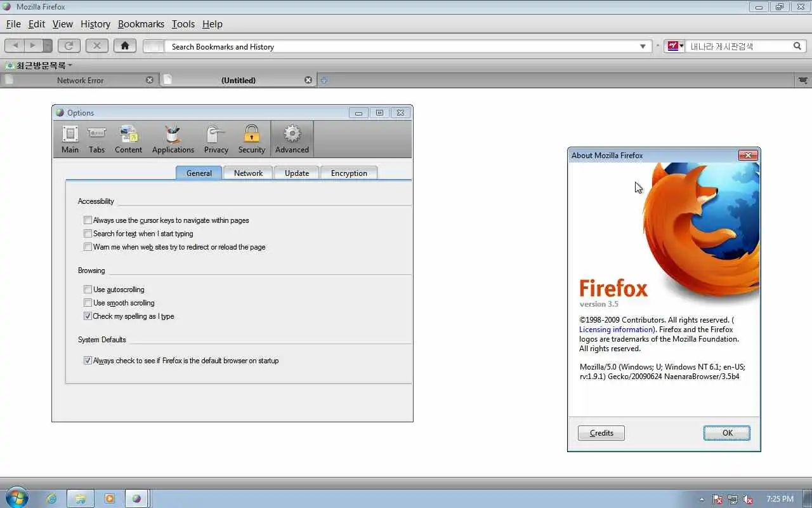This screenshot has width=812, height=508.
Task: Open the Bookmarks menu
Action: click(x=141, y=24)
